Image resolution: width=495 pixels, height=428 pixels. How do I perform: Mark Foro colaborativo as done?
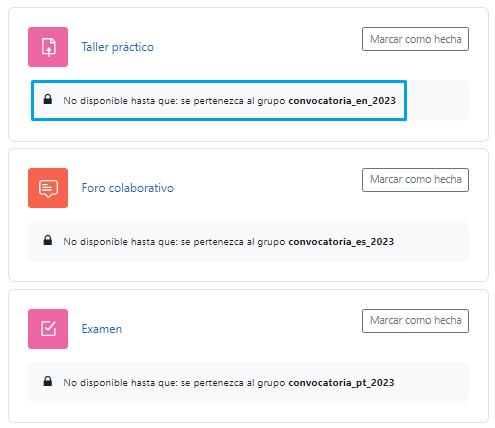click(415, 180)
